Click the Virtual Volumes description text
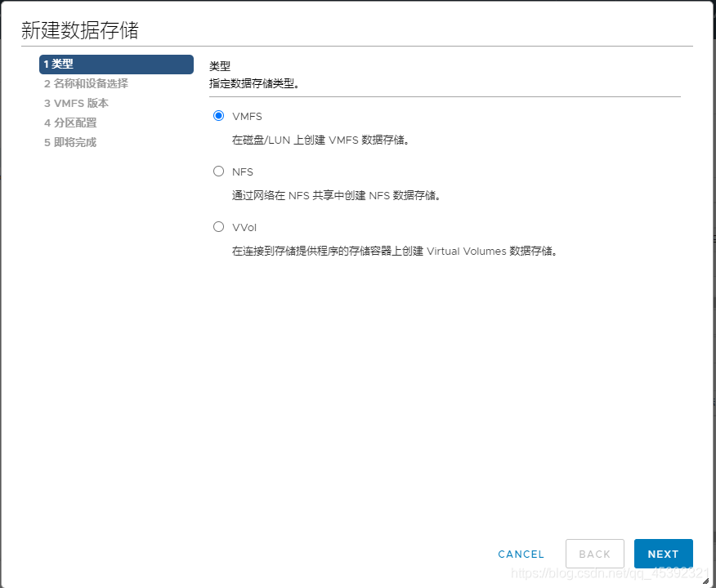Viewport: 716px width, 588px height. point(394,252)
